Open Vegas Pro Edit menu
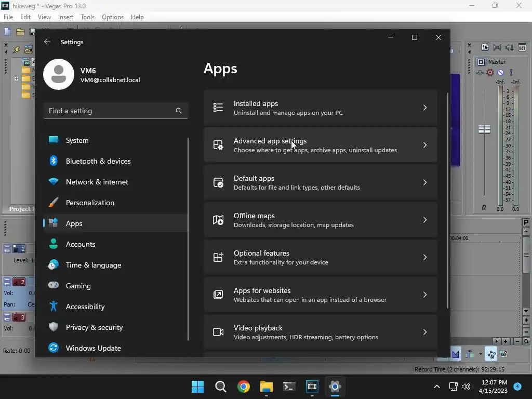The width and height of the screenshot is (532, 399). tap(25, 17)
